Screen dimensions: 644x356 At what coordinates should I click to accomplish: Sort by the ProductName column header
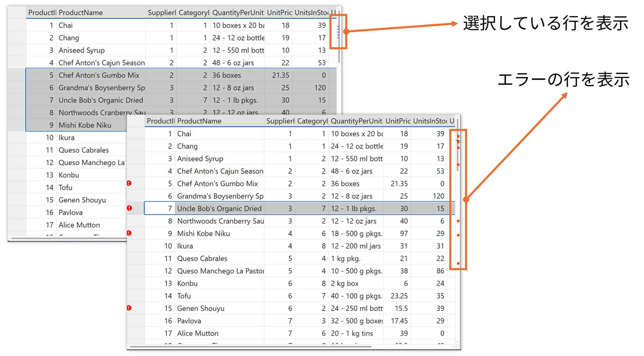[199, 121]
